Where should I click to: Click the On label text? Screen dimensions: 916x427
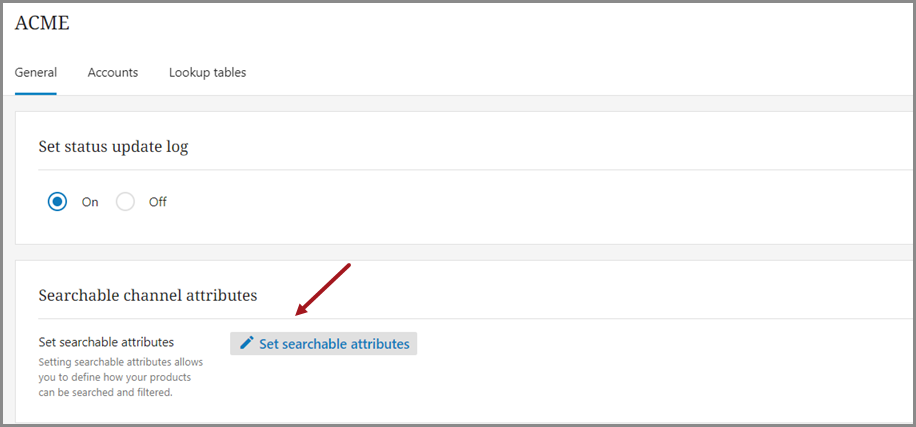[x=90, y=202]
